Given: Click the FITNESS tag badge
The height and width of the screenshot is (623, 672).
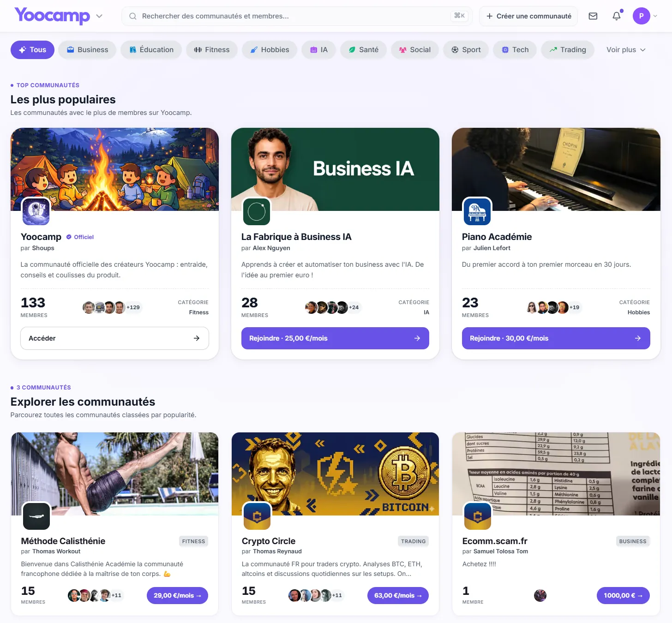Looking at the screenshot, I should 193,541.
